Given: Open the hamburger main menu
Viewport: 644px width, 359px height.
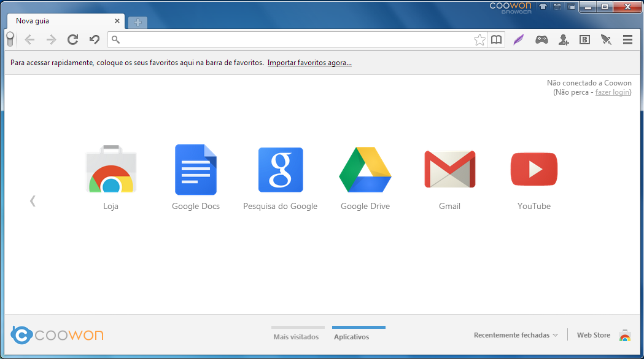Looking at the screenshot, I should [627, 40].
